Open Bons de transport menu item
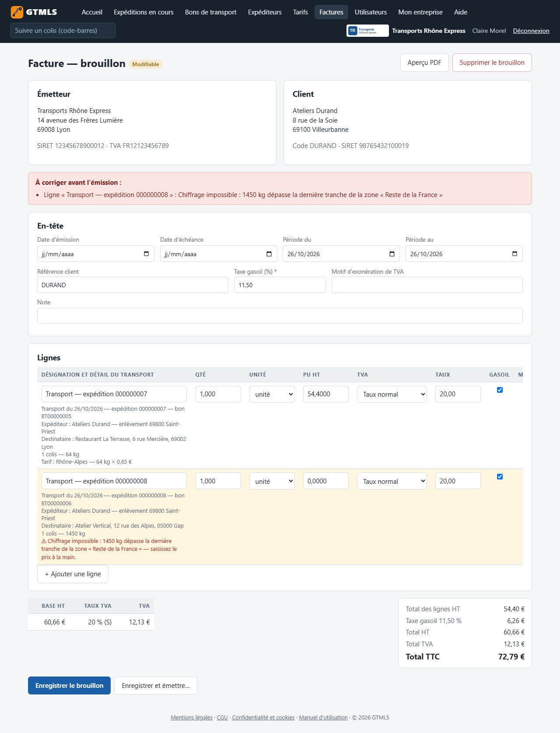This screenshot has width=560, height=733. pyautogui.click(x=211, y=12)
